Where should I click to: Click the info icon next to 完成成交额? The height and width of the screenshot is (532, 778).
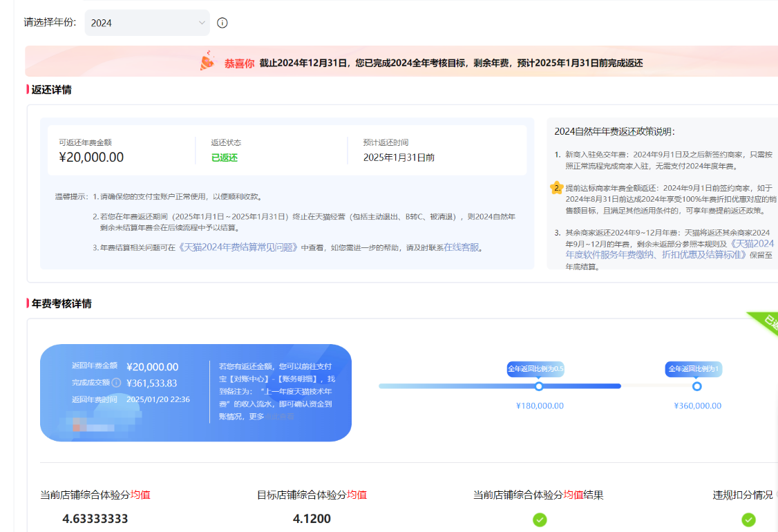pyautogui.click(x=117, y=383)
